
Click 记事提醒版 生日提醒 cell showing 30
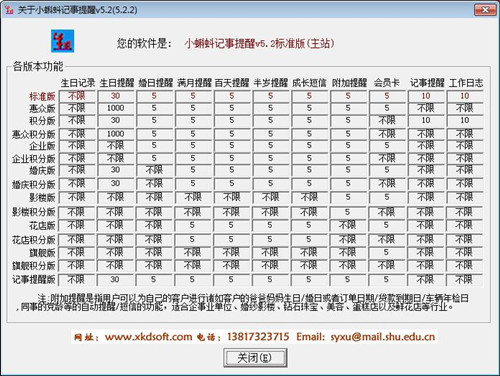point(115,279)
